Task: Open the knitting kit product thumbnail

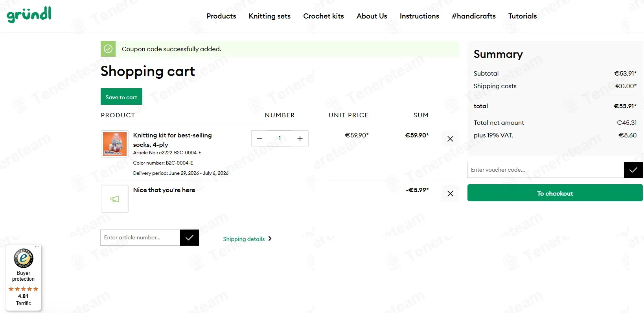Action: tap(115, 144)
